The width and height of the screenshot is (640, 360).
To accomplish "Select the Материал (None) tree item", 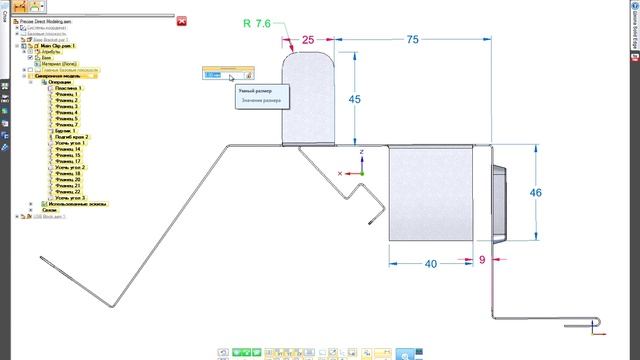I will (x=59, y=64).
